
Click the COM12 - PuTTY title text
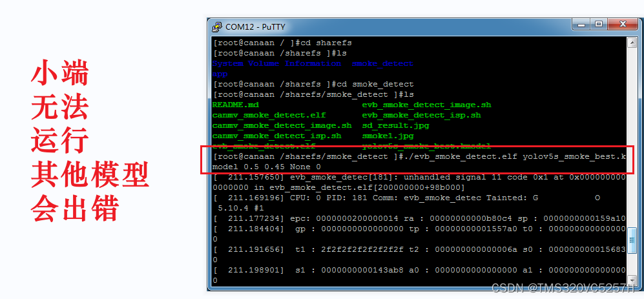[x=255, y=27]
